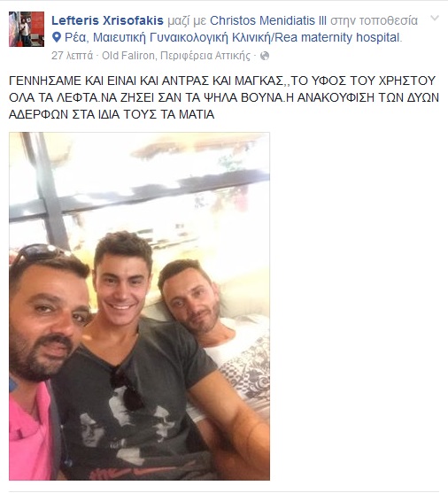The height and width of the screenshot is (493, 448).
Task: Click the globe public privacy icon
Action: [x=265, y=56]
